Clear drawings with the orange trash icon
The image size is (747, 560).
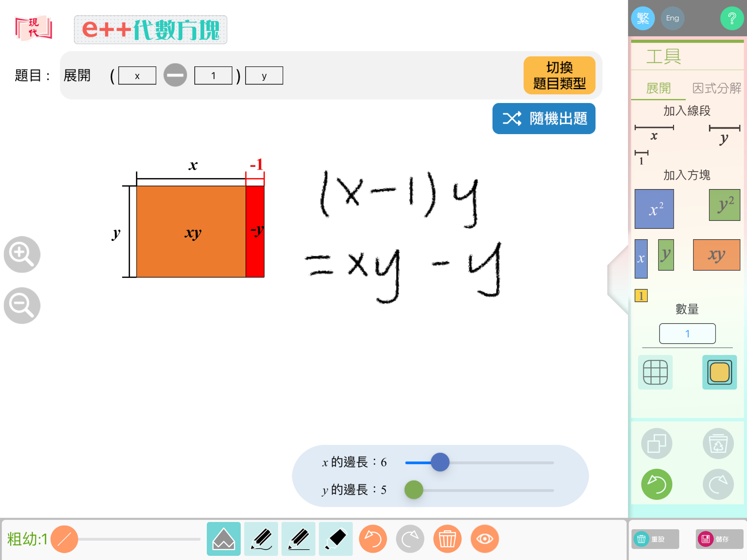click(x=447, y=539)
